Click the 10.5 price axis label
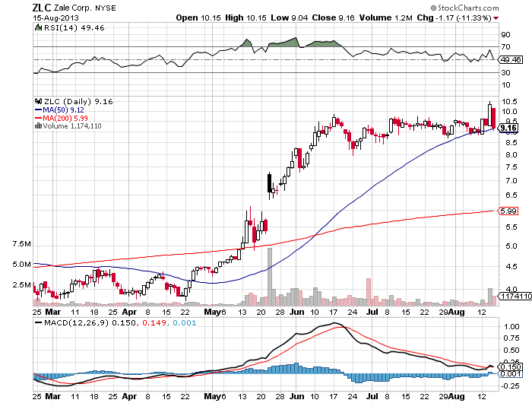 tap(509, 102)
